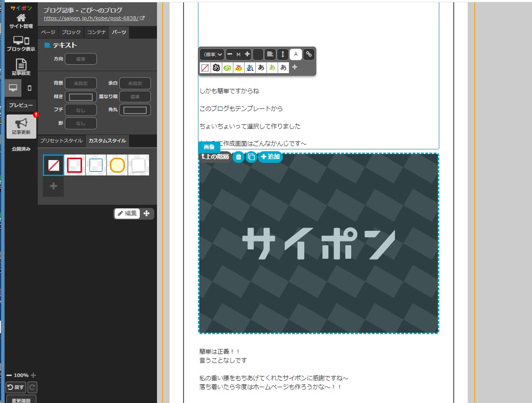Add a new text style preset in toolbar
This screenshot has height=403, width=532.
(x=294, y=67)
